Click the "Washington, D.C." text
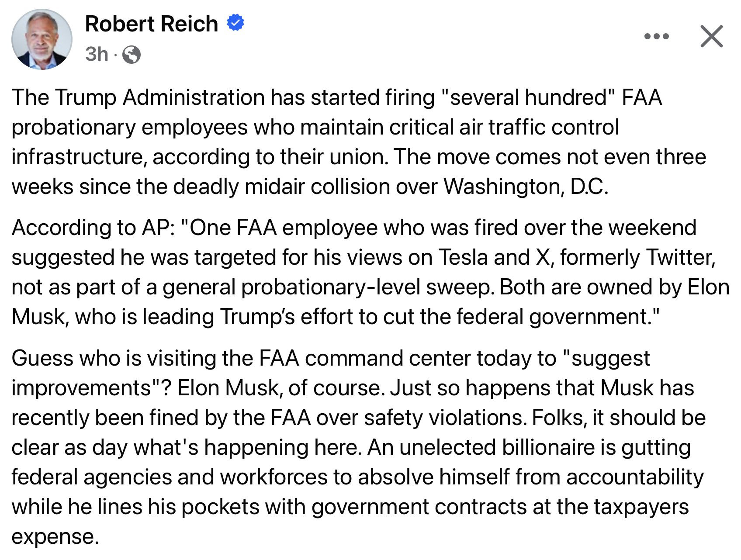The height and width of the screenshot is (560, 741). tap(526, 187)
